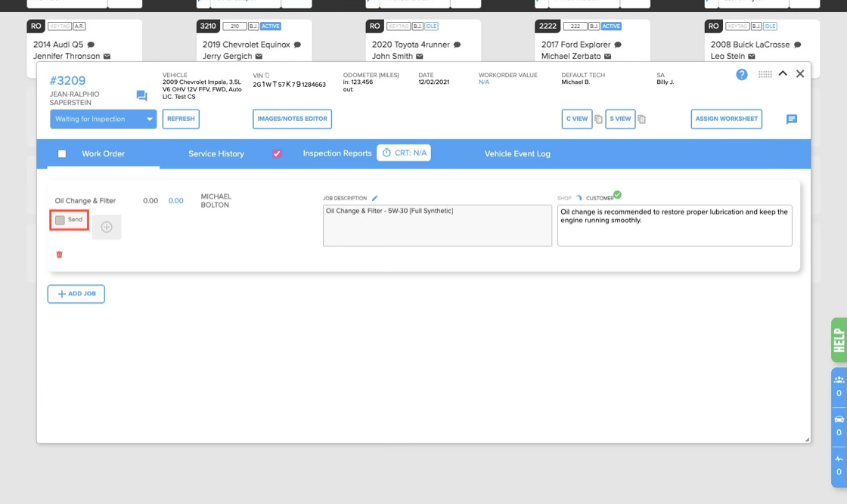Open customer chat icon next to Jean-Ralphio Saperstein

(x=141, y=95)
